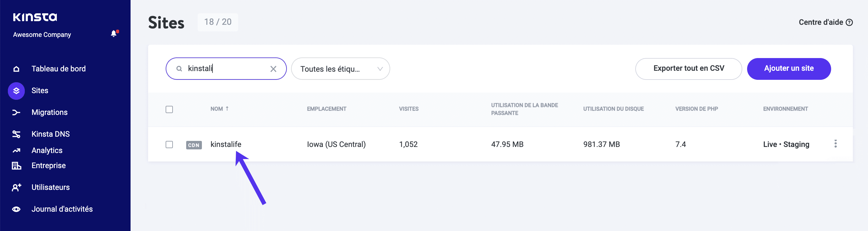Click the Kinsta logo
This screenshot has height=231, width=868.
tap(35, 17)
